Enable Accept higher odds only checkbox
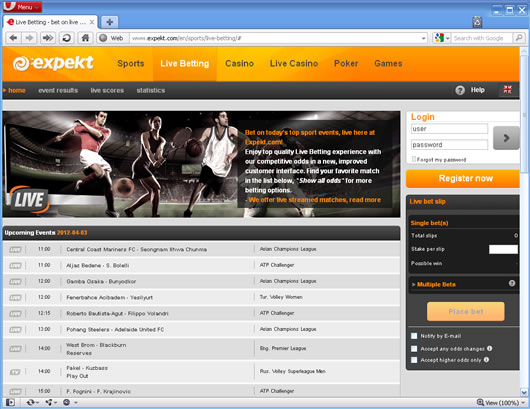This screenshot has width=530, height=409. pyautogui.click(x=414, y=360)
